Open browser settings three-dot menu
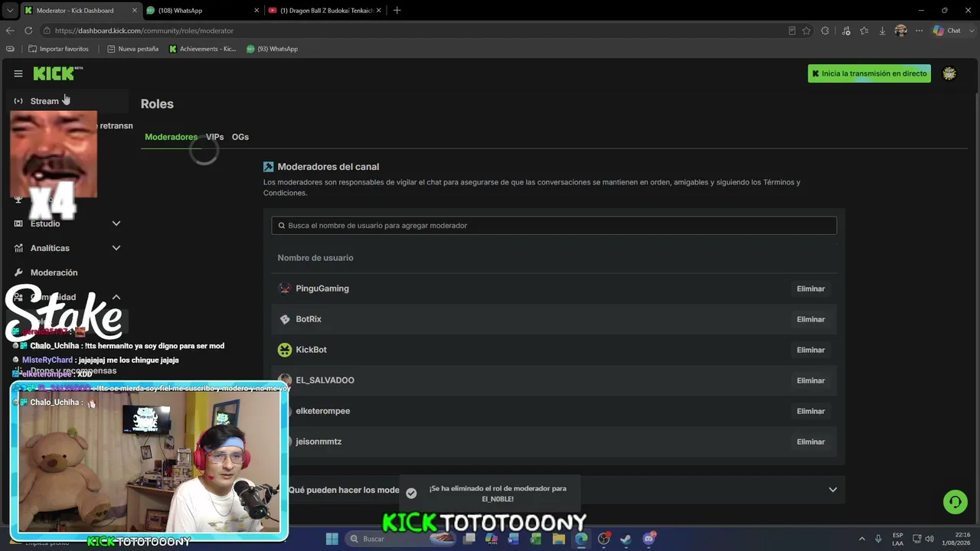This screenshot has width=980, height=551. point(918,31)
